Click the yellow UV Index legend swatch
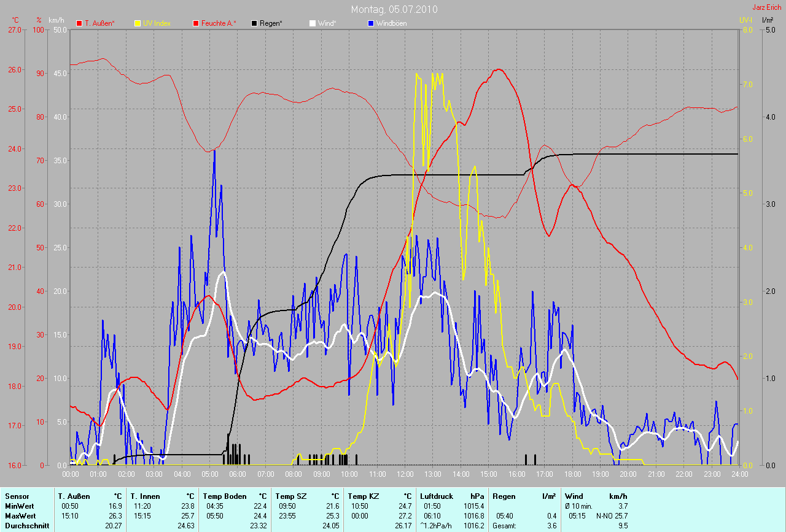786x532 pixels. point(138,23)
